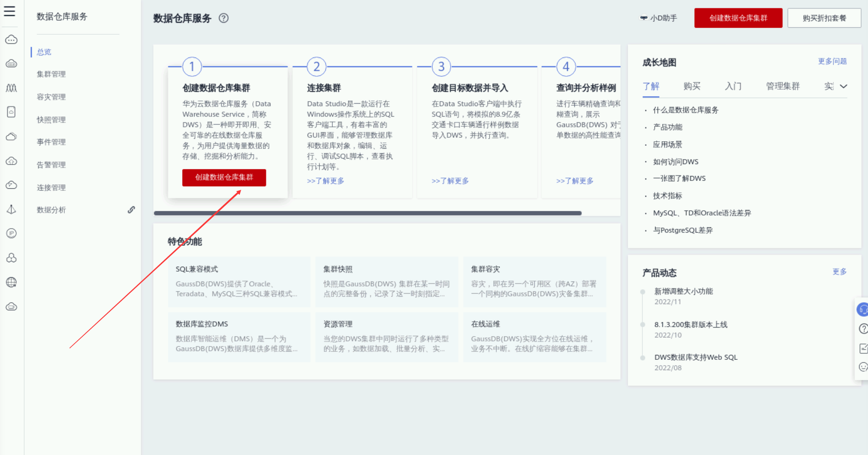Open the 产品功能 article
The image size is (868, 455).
tap(667, 127)
